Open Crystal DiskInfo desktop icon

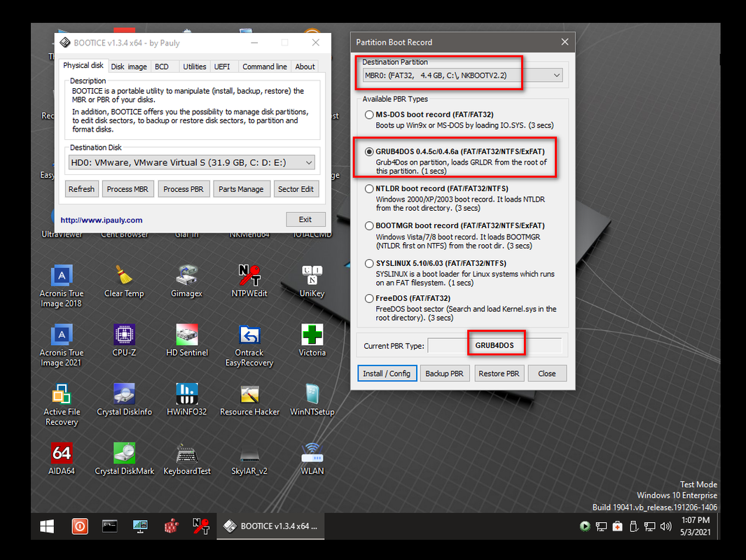pyautogui.click(x=124, y=400)
